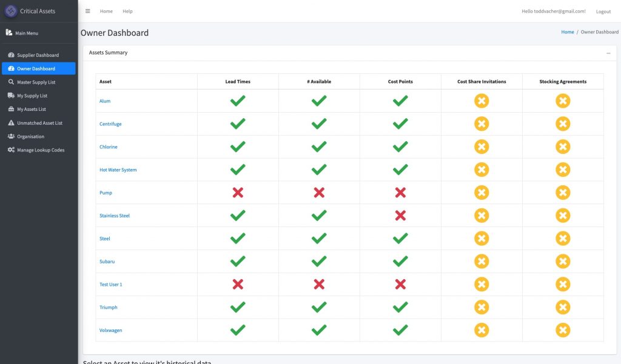
Task: Click the red X under Lead Times for Pump
Action: point(238,193)
